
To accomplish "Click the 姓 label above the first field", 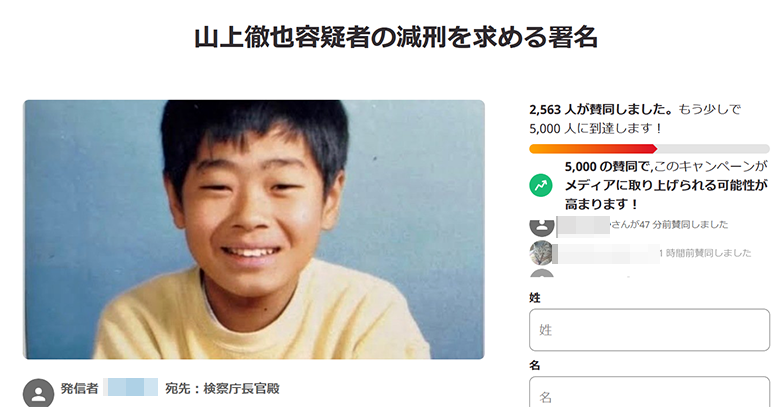I will coord(535,298).
